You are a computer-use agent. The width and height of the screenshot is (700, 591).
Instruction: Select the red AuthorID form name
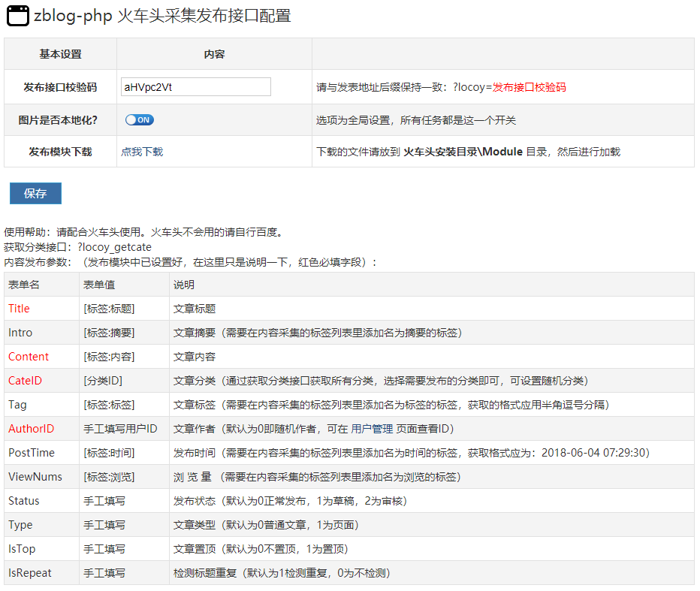tap(32, 429)
